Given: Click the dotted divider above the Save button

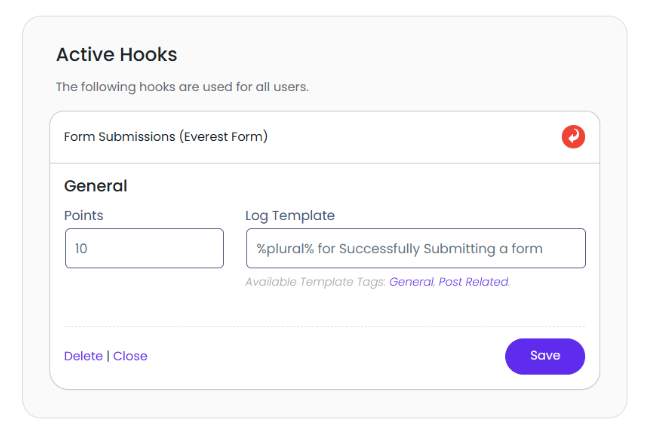Looking at the screenshot, I should pos(324,326).
